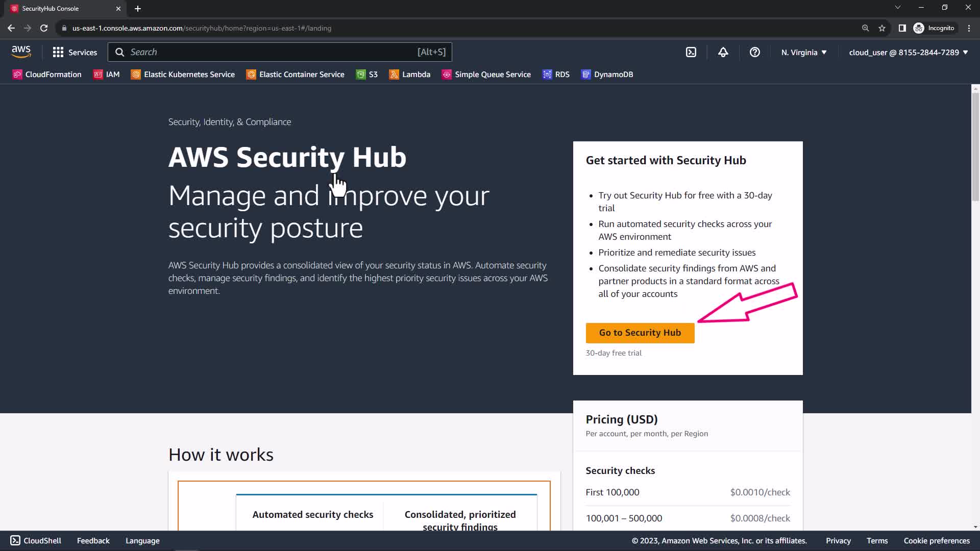The height and width of the screenshot is (551, 980).
Task: Click the AWS search input field
Action: (x=271, y=52)
